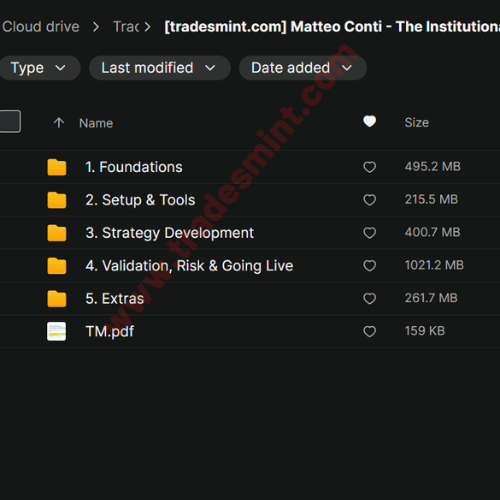Click the chevron after Trac breadcrumb
The image size is (500, 500).
coord(147,27)
